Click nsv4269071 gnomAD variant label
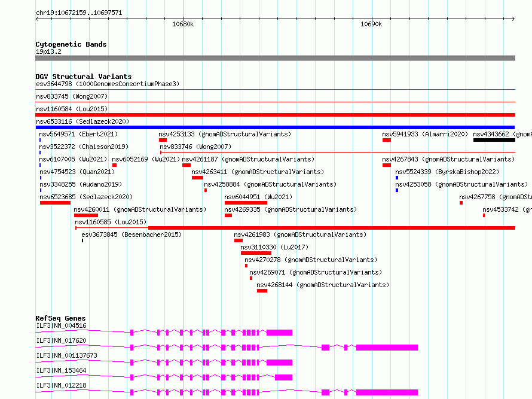This screenshot has height=399, width=532. pyautogui.click(x=316, y=272)
